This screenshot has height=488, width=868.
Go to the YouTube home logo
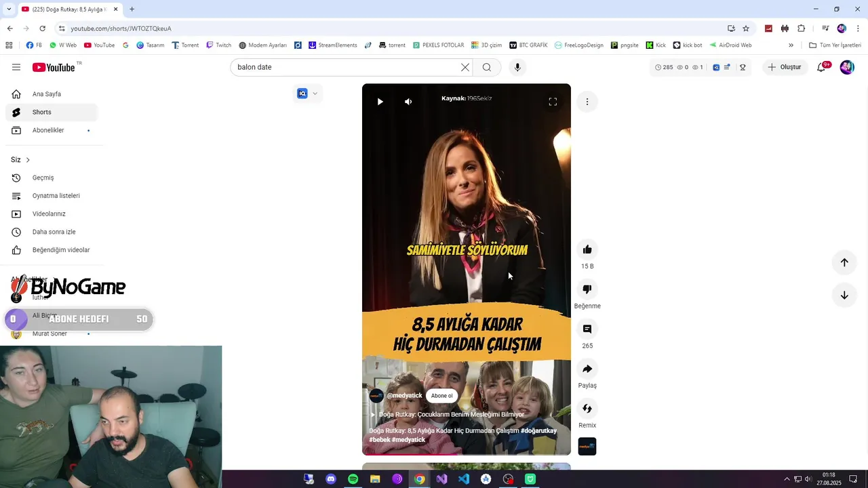[54, 67]
